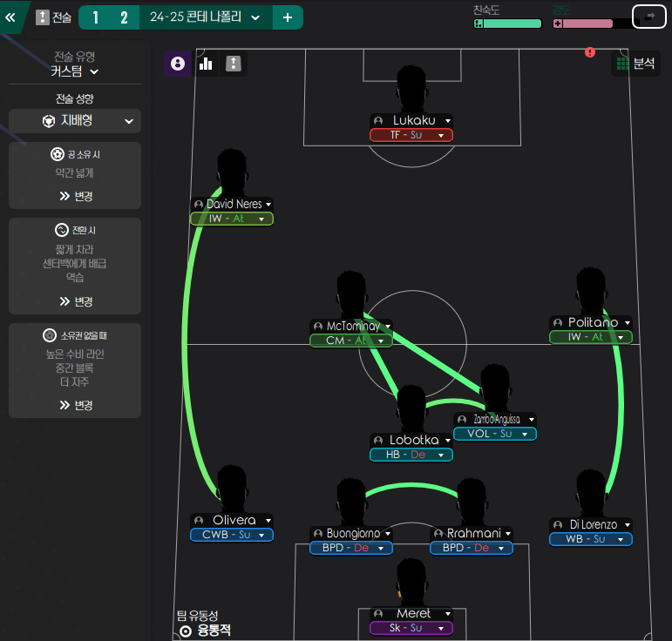Change the 소유권 없을 때 out-of-possession instructions
The image size is (672, 641).
pos(77,405)
